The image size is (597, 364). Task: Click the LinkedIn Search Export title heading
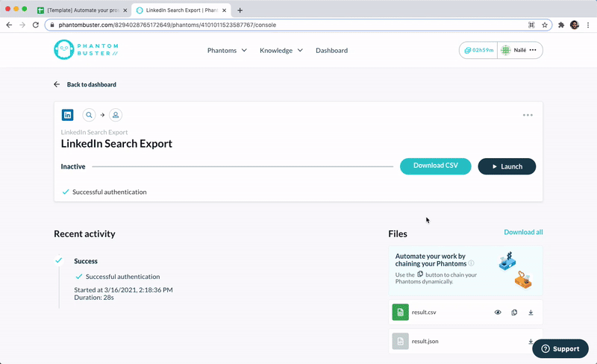[x=116, y=143]
